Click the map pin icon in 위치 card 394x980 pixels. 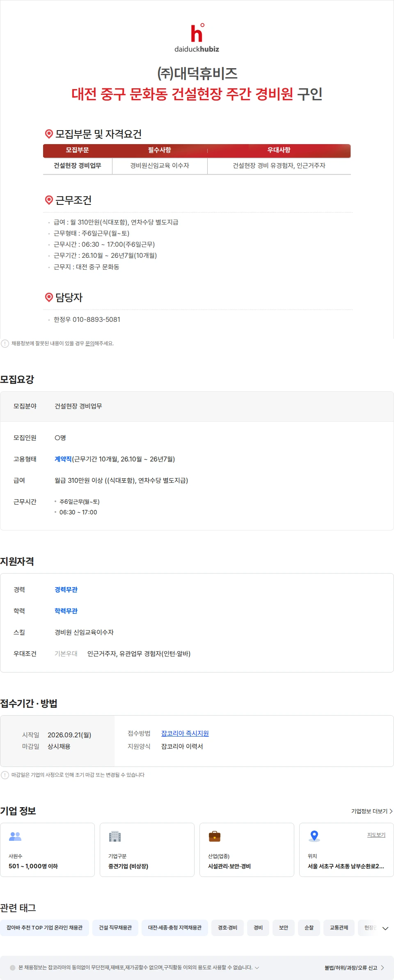314,836
